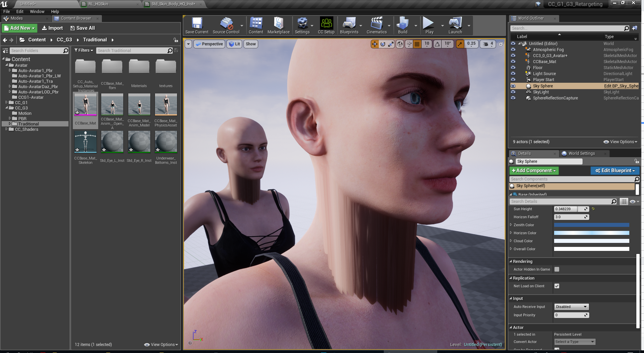The height and width of the screenshot is (353, 644).
Task: Hide SkyLight actor using eye icon
Action: [x=513, y=92]
